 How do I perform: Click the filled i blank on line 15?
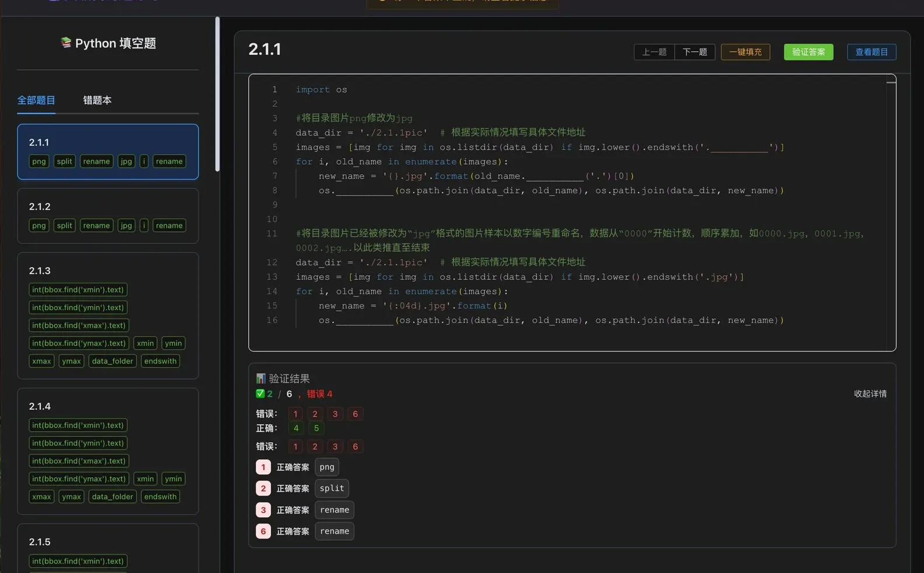click(499, 305)
